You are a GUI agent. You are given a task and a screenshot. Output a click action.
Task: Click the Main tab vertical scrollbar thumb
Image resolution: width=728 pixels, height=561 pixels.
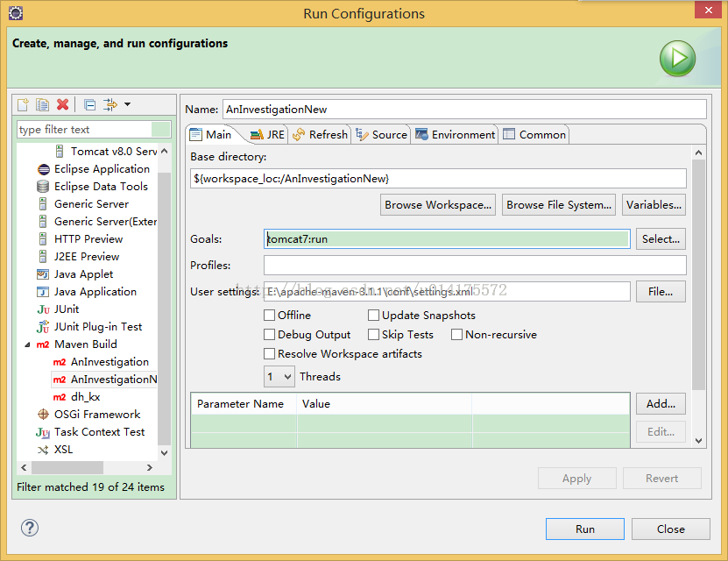(x=698, y=275)
